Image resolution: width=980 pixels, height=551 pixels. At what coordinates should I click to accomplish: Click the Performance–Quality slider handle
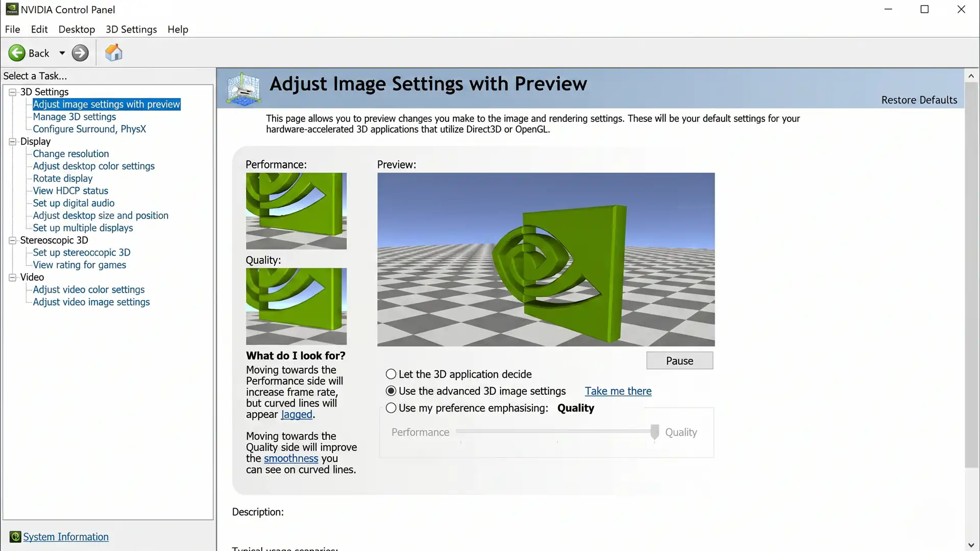(x=654, y=432)
